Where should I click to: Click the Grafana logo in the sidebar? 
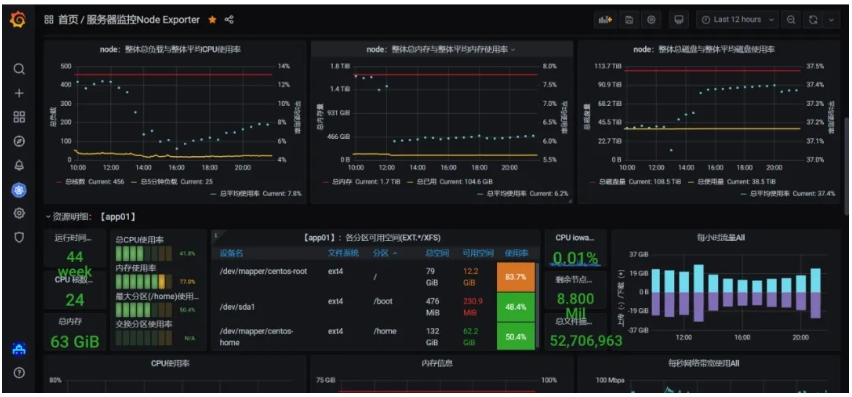(18, 20)
